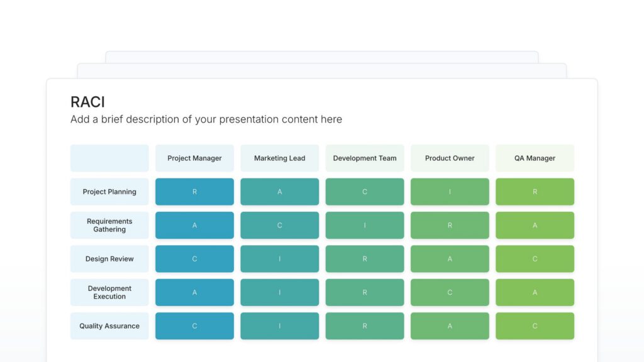This screenshot has width=644, height=362.
Task: Select the Project Manager column header
Action: pyautogui.click(x=194, y=158)
